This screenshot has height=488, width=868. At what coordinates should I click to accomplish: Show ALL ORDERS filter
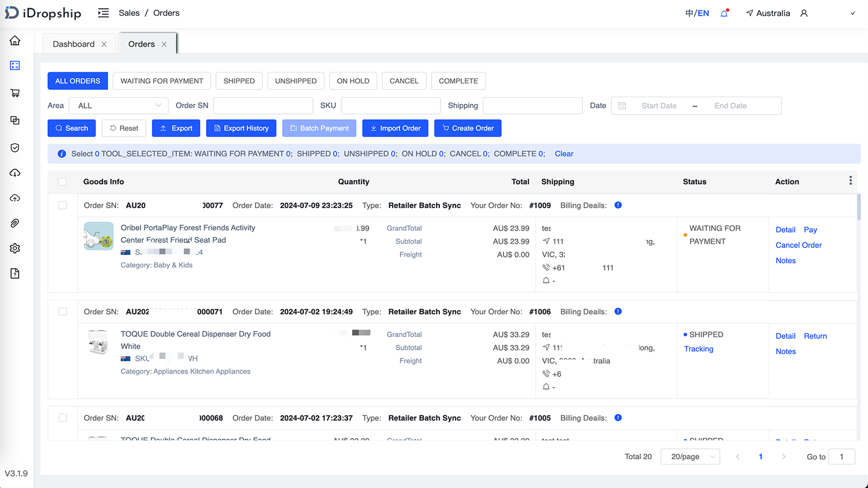click(x=78, y=81)
